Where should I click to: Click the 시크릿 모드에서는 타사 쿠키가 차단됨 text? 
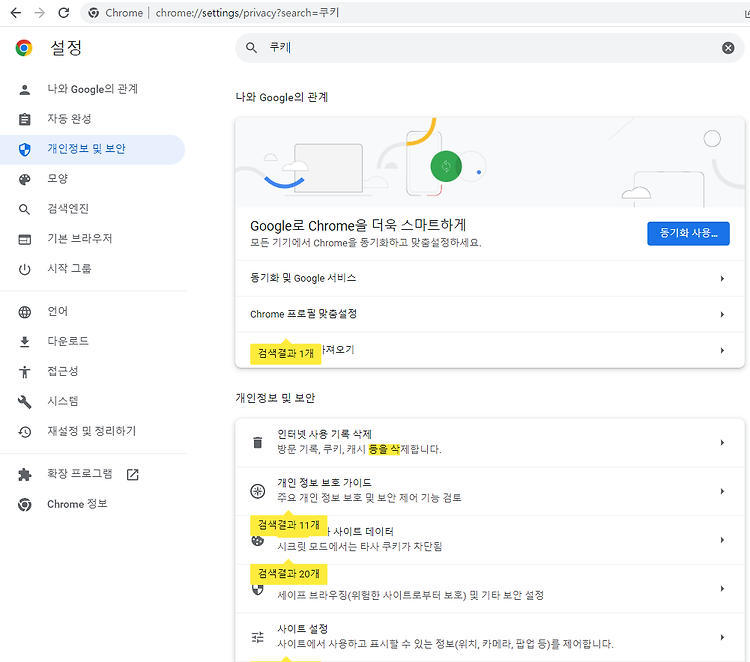pos(360,546)
